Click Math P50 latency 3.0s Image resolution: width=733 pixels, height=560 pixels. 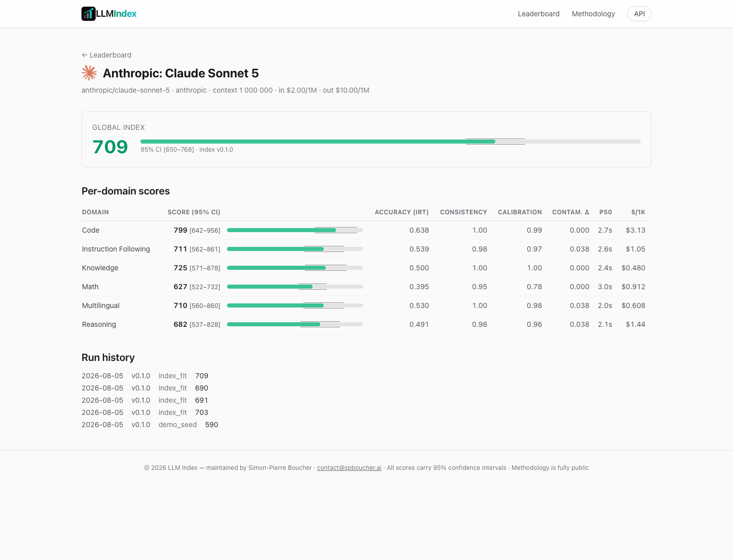tap(605, 287)
